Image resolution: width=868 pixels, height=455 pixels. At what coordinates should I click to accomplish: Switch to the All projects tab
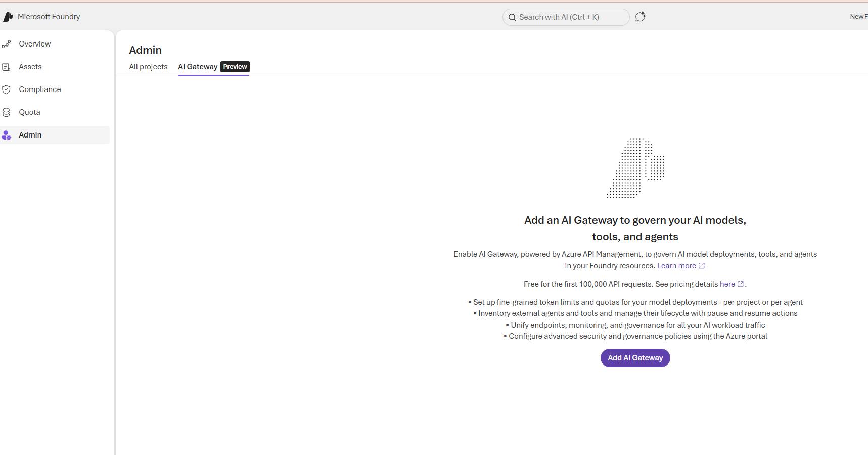point(148,67)
